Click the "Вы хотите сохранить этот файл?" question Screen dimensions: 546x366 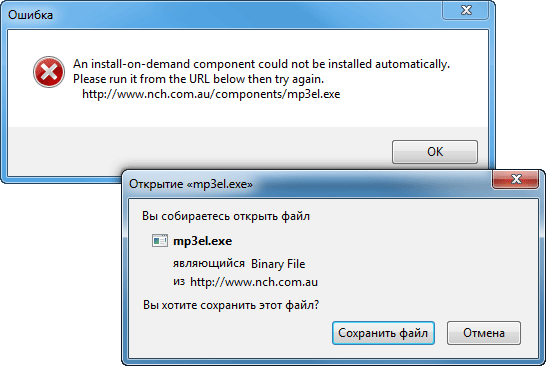[231, 305]
